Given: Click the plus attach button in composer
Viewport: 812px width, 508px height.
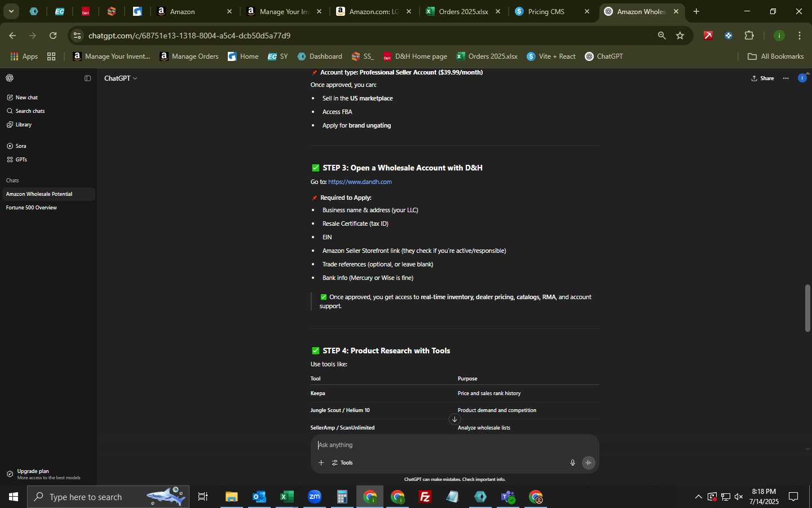Looking at the screenshot, I should click(321, 463).
